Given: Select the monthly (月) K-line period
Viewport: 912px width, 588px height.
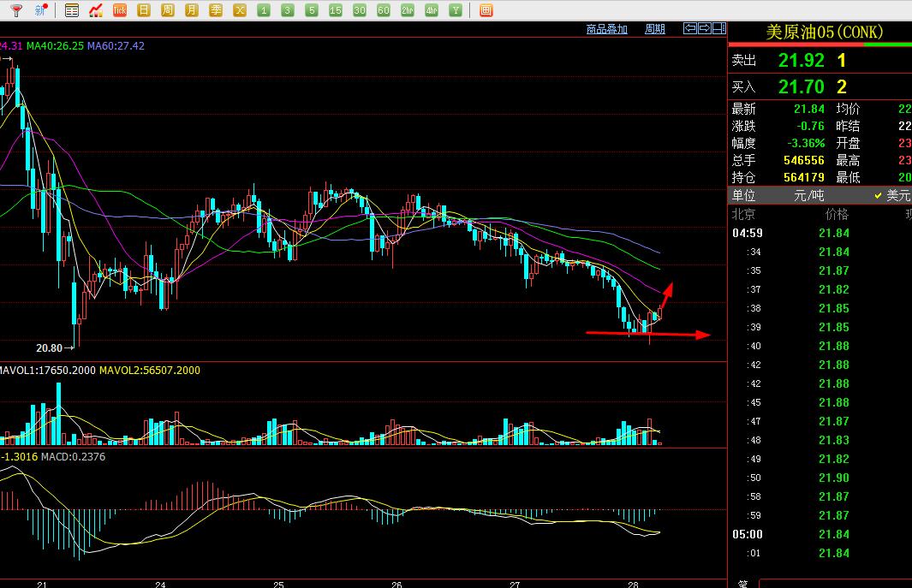Looking at the screenshot, I should (192, 10).
